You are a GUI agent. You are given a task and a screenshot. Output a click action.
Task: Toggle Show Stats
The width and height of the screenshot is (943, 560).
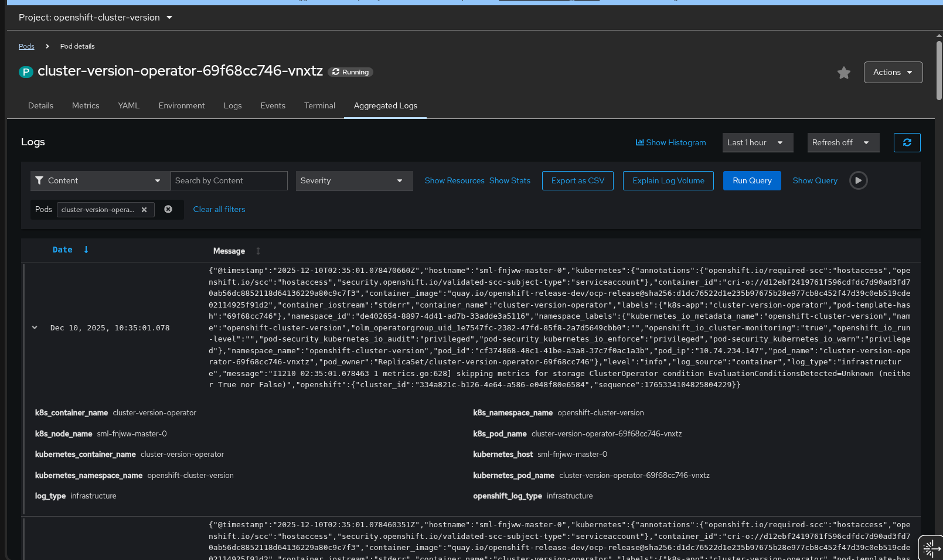point(509,180)
